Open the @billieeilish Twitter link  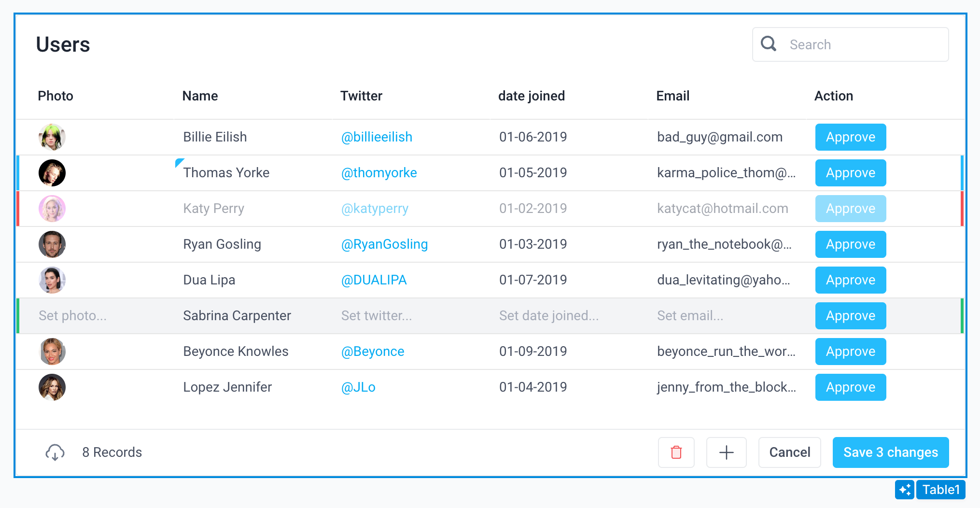(x=377, y=137)
